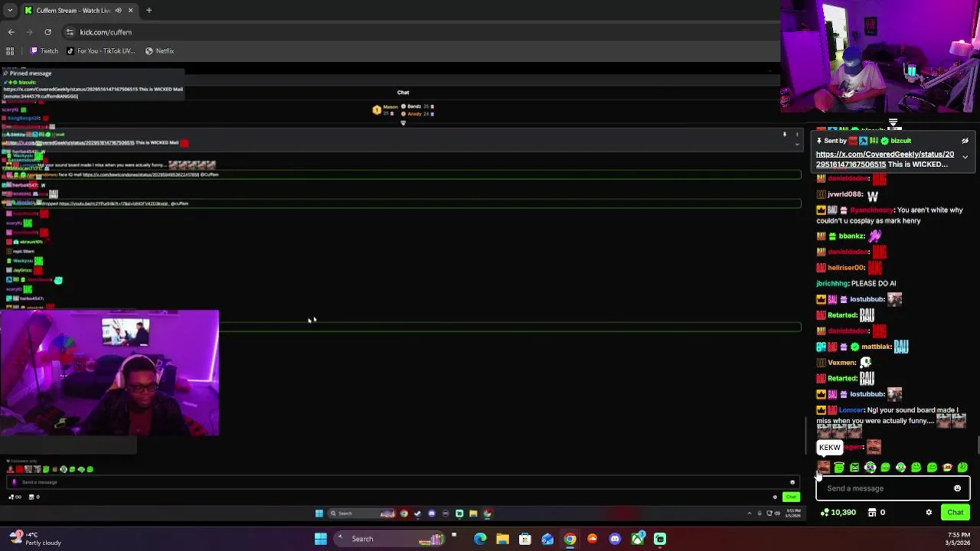The image size is (980, 551).
Task: Open Microsoft Store from taskbar
Action: pyautogui.click(x=525, y=539)
